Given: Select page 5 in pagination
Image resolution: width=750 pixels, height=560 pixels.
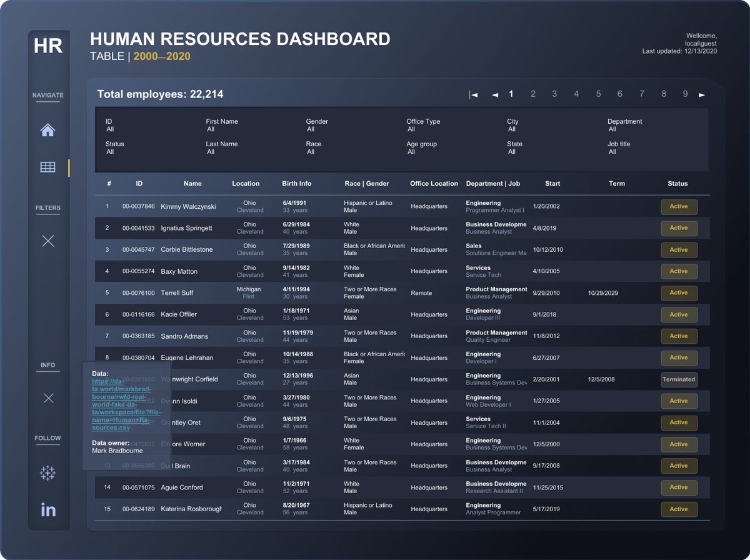Looking at the screenshot, I should (598, 94).
